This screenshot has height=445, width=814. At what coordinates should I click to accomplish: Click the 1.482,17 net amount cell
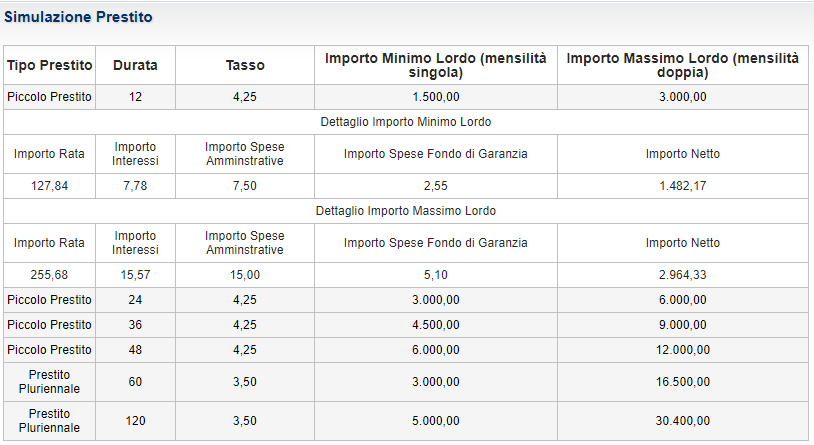tap(682, 185)
